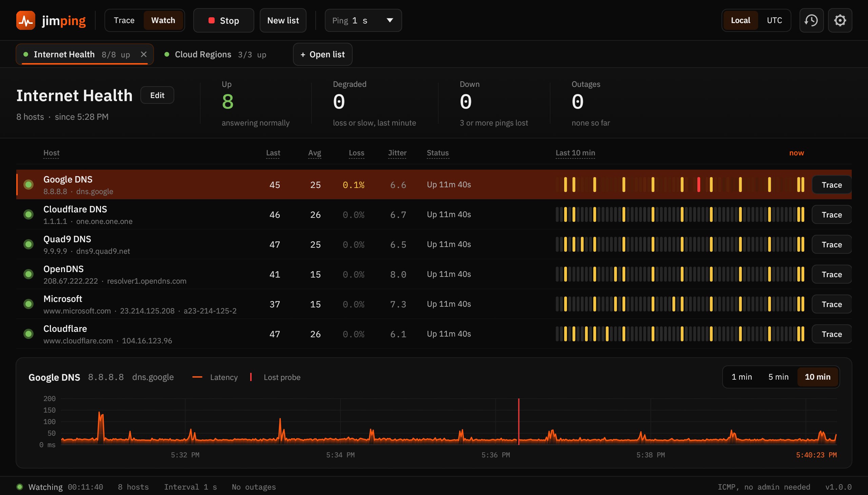Open the history clock icon

coord(811,20)
